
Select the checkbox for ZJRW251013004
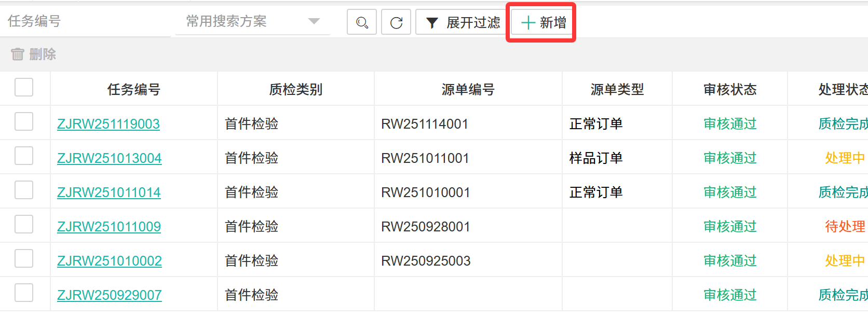click(24, 156)
